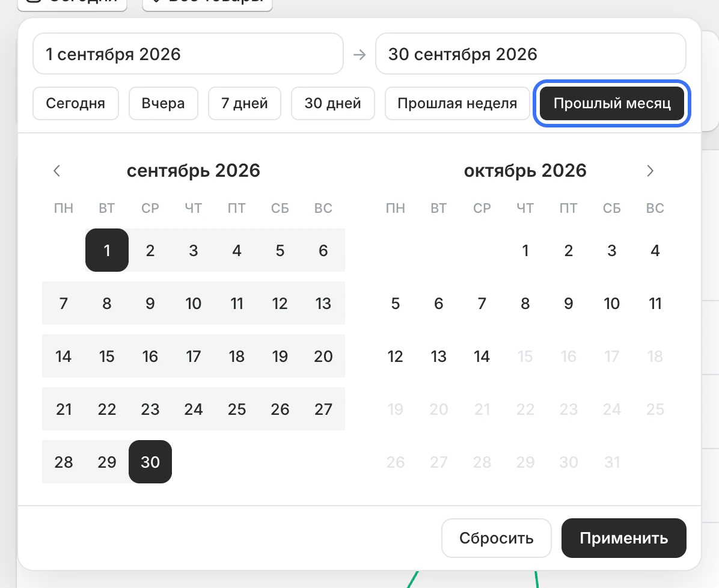The width and height of the screenshot is (719, 588).
Task: Select October 1 in the calendar
Action: (525, 251)
